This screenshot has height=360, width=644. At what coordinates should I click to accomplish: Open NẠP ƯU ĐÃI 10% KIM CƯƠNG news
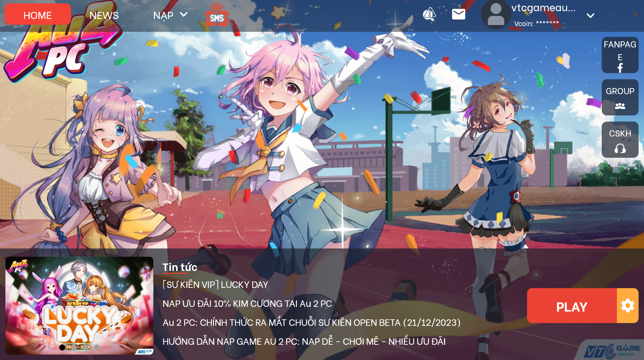pos(247,303)
